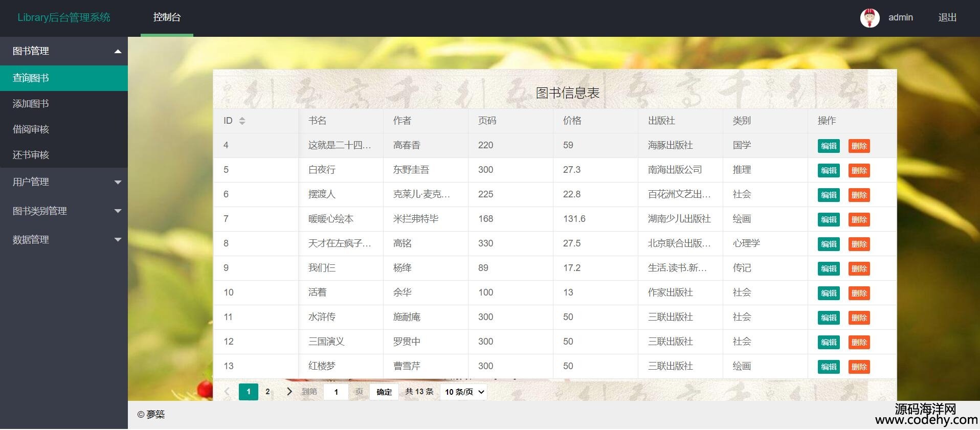Click the admin avatar image
The width and height of the screenshot is (980, 430).
[870, 18]
